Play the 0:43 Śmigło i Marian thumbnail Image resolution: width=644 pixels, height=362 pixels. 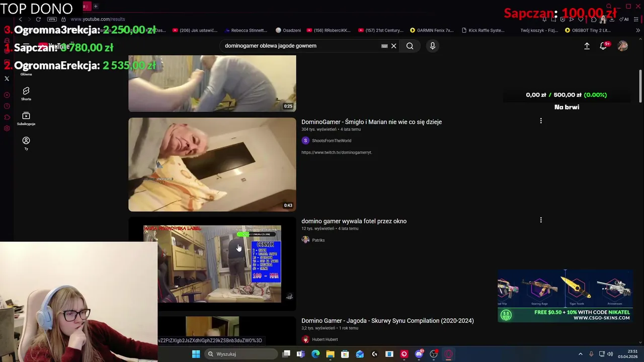click(x=212, y=164)
